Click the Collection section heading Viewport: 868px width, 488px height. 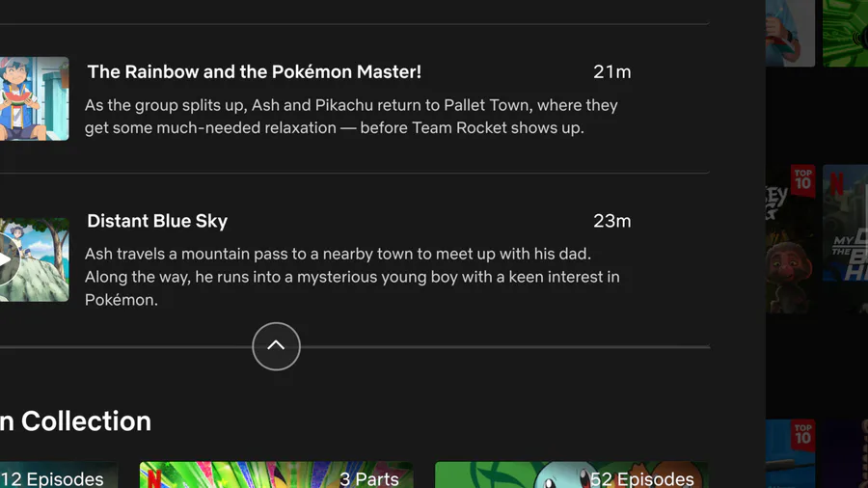(x=76, y=421)
